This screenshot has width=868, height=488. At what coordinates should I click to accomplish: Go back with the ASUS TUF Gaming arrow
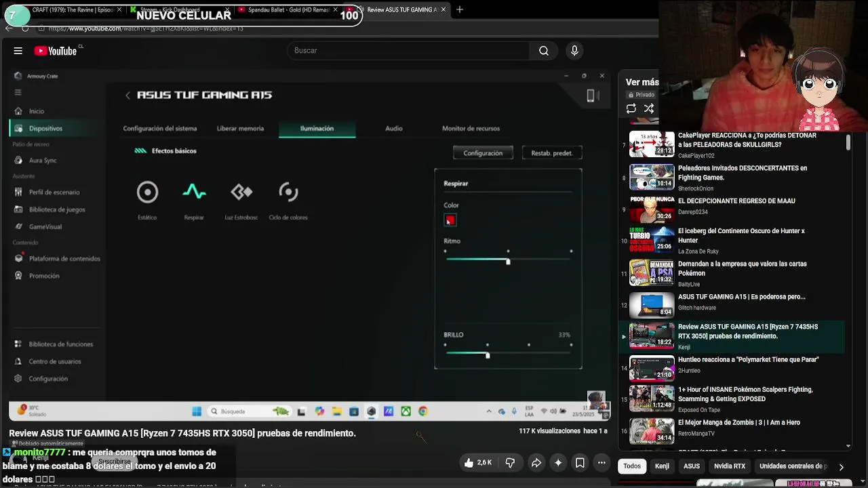tap(127, 96)
